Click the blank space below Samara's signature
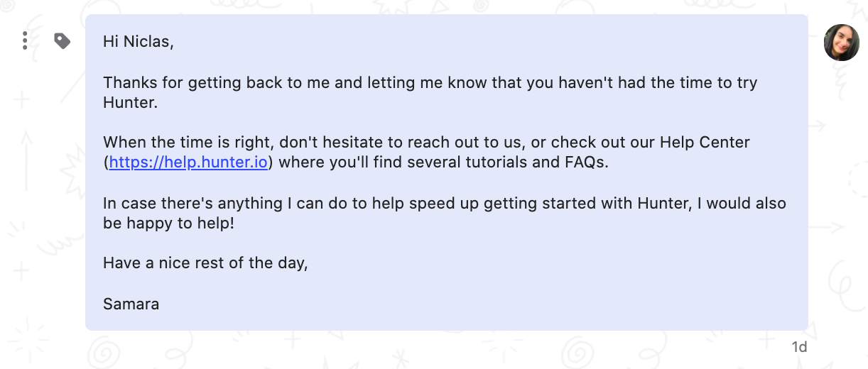Viewport: 868px width, 369px height. [447, 321]
